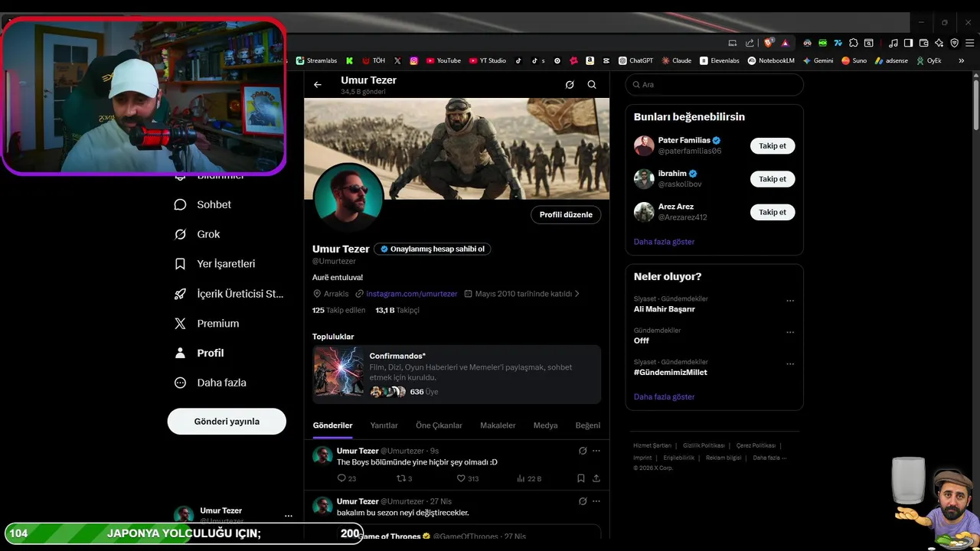
Task: Open Premium in the left sidebar
Action: [x=207, y=323]
